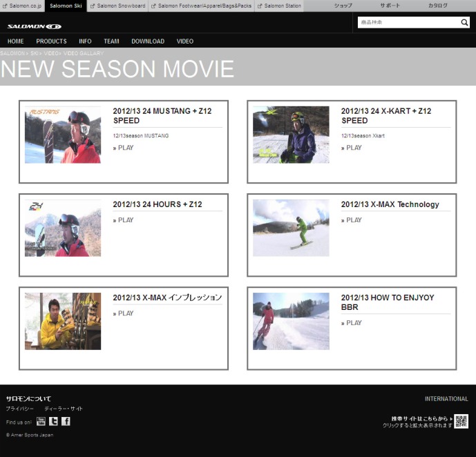Open the PRODUCTS menu

pos(51,41)
